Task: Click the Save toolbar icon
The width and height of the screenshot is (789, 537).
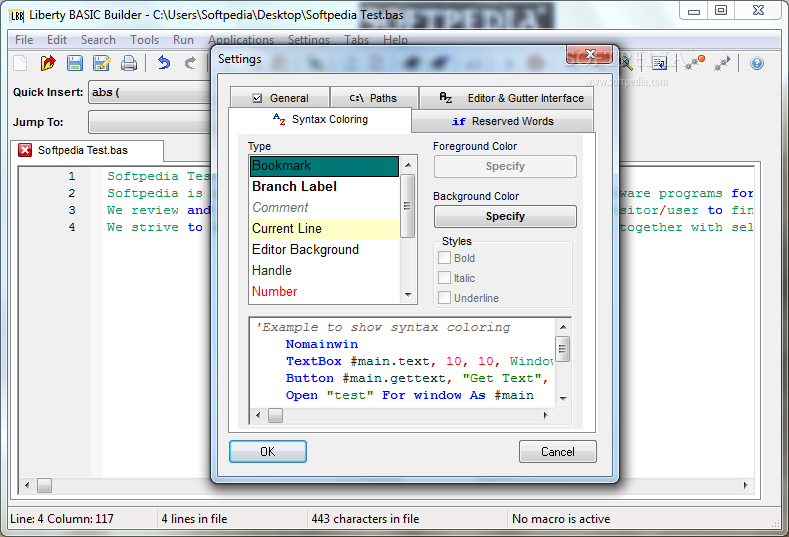Action: tap(75, 63)
